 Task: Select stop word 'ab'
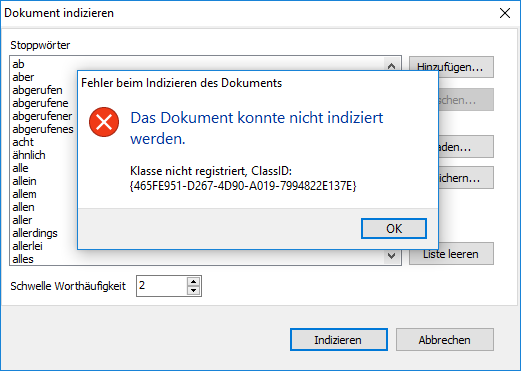click(x=18, y=64)
